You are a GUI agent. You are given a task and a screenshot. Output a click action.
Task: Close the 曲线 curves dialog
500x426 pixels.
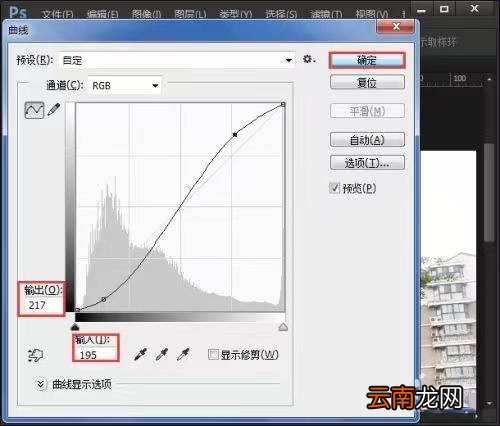396,26
